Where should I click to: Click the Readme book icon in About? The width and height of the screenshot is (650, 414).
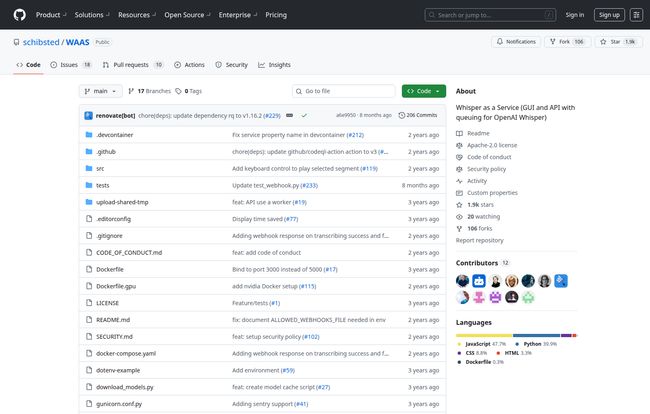point(461,132)
